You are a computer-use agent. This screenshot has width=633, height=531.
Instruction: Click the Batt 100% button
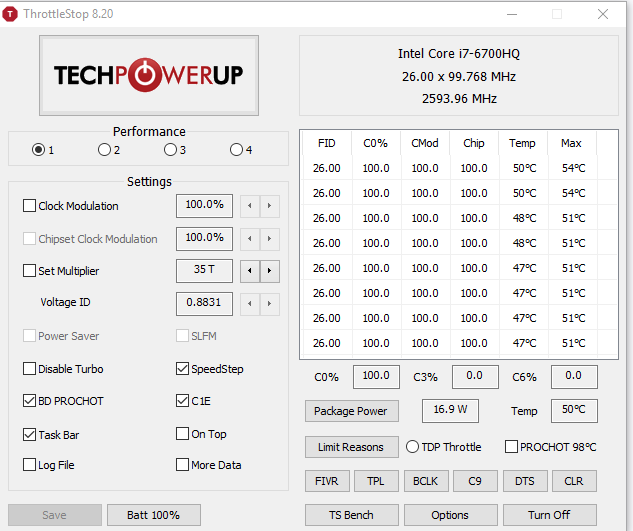(154, 515)
